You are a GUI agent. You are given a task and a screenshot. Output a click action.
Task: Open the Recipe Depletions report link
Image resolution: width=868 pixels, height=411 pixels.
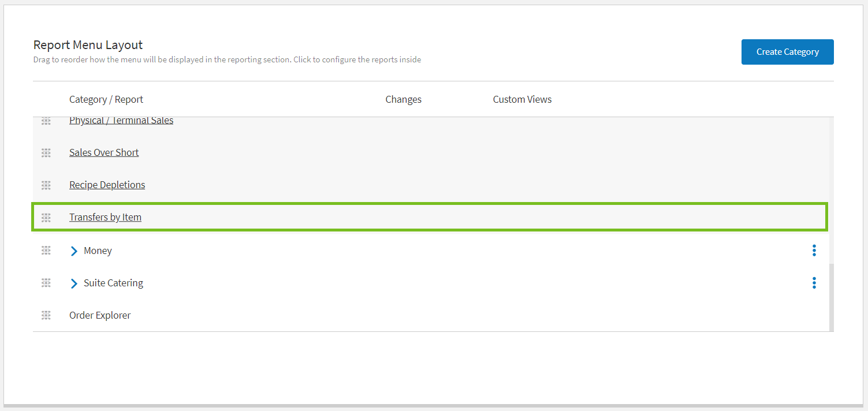(107, 185)
